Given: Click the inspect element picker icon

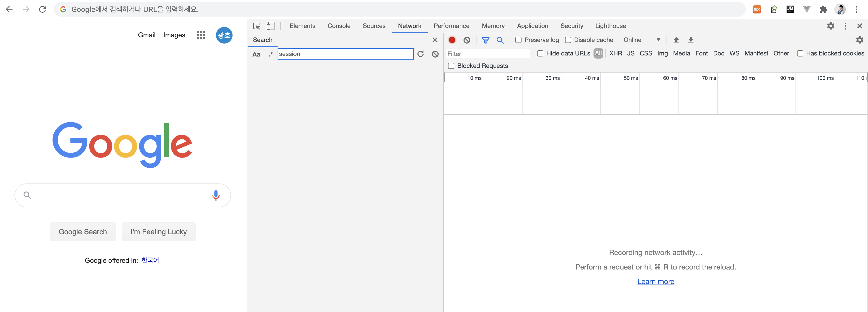Looking at the screenshot, I should [x=256, y=26].
